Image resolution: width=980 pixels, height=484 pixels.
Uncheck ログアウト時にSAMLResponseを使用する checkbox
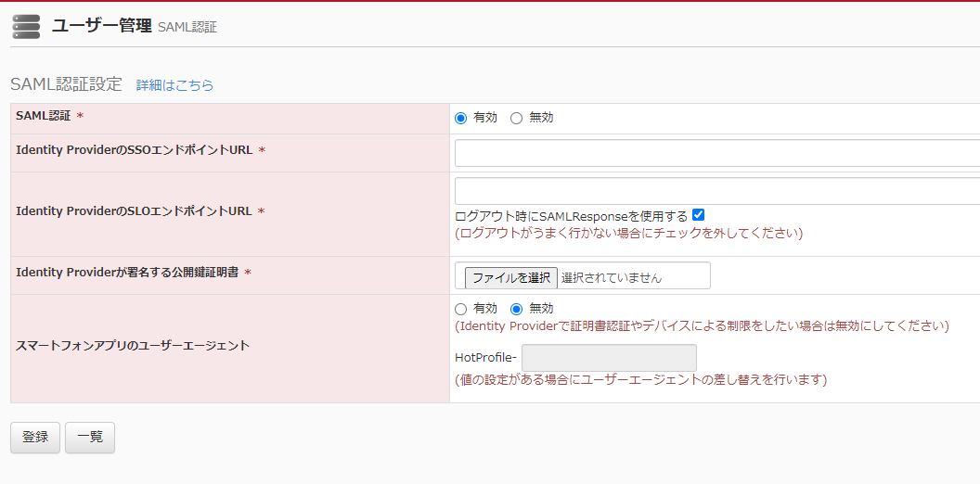(x=699, y=215)
